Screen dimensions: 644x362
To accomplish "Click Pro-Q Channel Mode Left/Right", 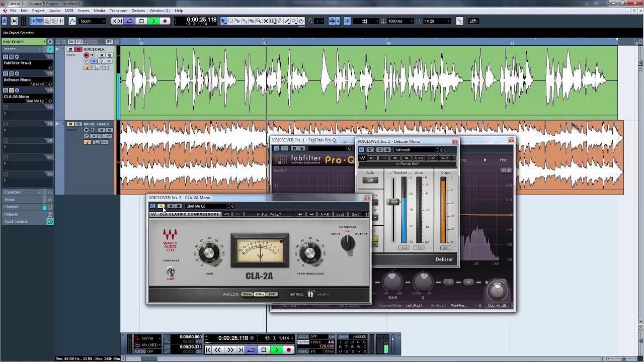I will [x=414, y=305].
